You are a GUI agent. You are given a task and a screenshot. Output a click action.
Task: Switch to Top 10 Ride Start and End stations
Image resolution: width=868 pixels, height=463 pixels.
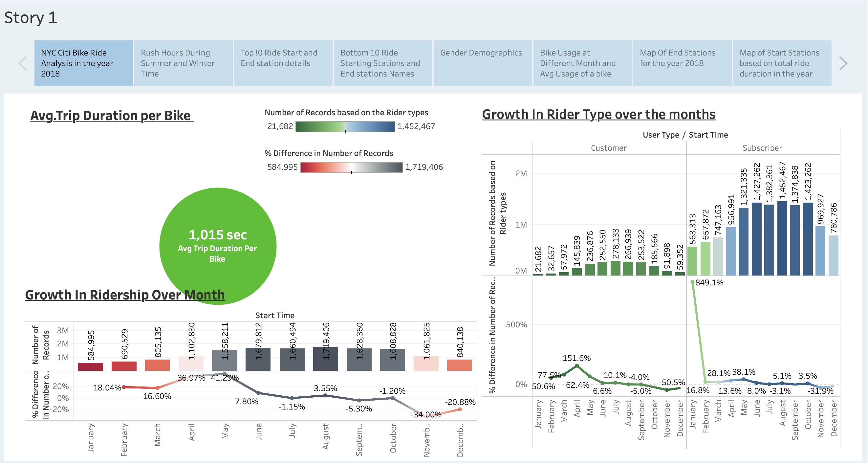[283, 63]
